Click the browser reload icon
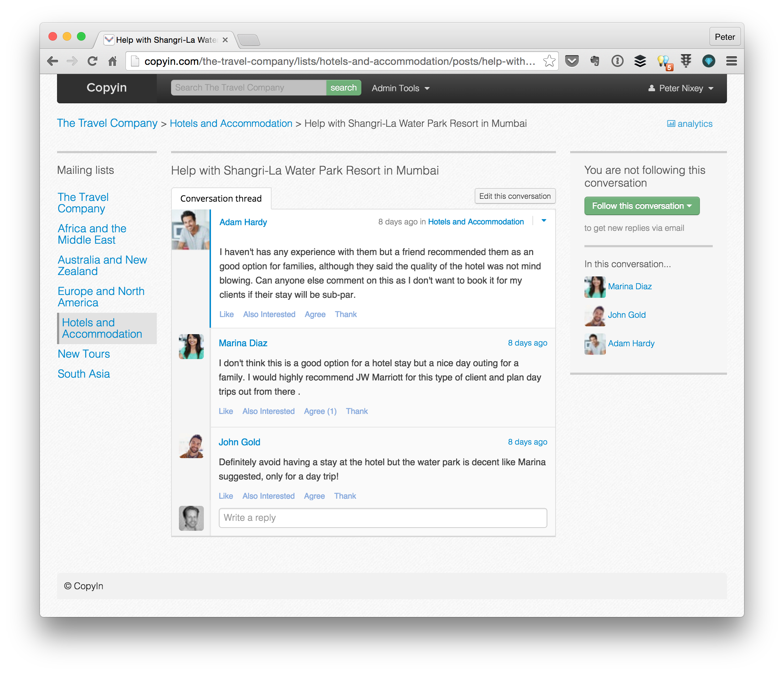Image resolution: width=784 pixels, height=674 pixels. [x=92, y=61]
